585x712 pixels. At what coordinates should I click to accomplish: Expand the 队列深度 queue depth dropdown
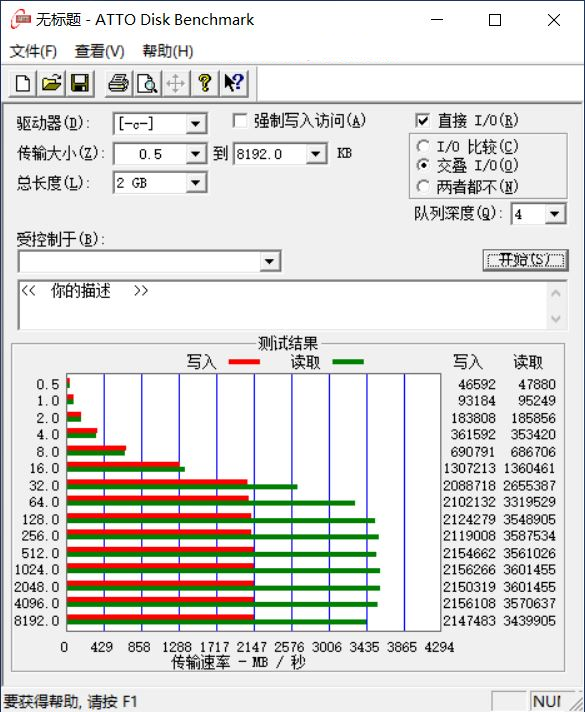[555, 214]
